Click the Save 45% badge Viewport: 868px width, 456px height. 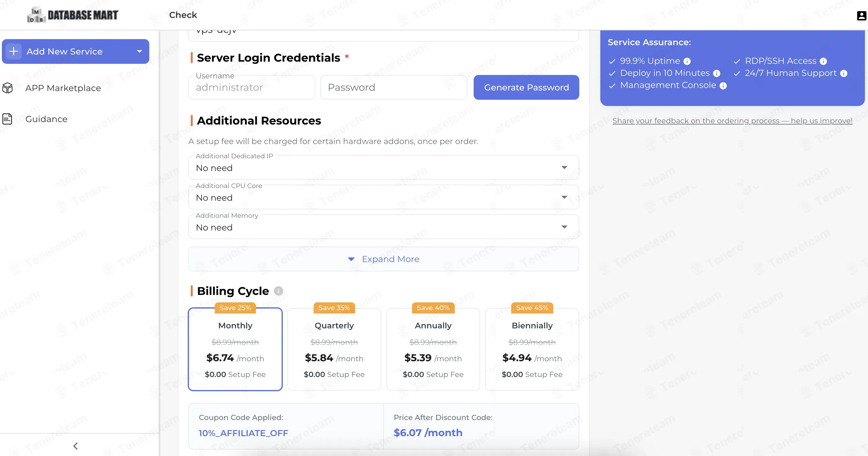532,308
